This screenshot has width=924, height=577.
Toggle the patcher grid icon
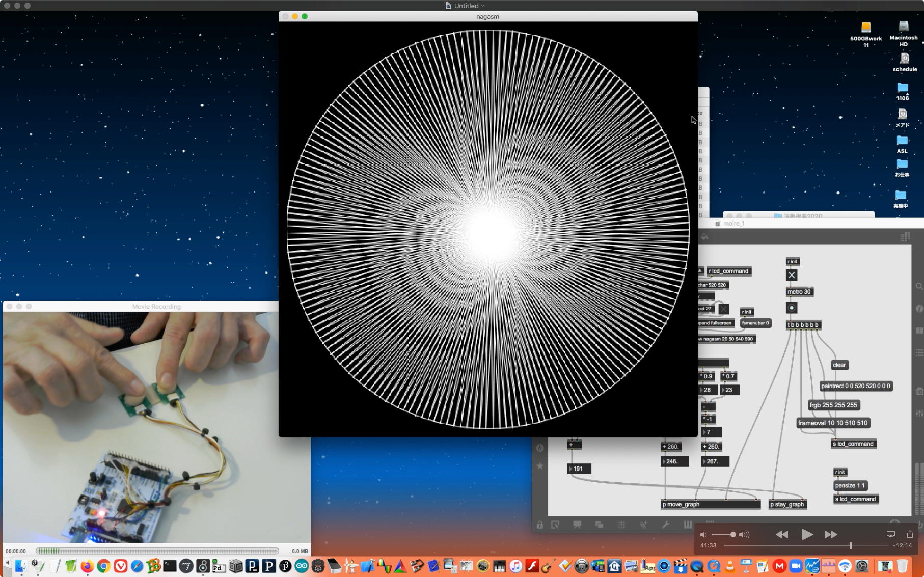pyautogui.click(x=621, y=525)
